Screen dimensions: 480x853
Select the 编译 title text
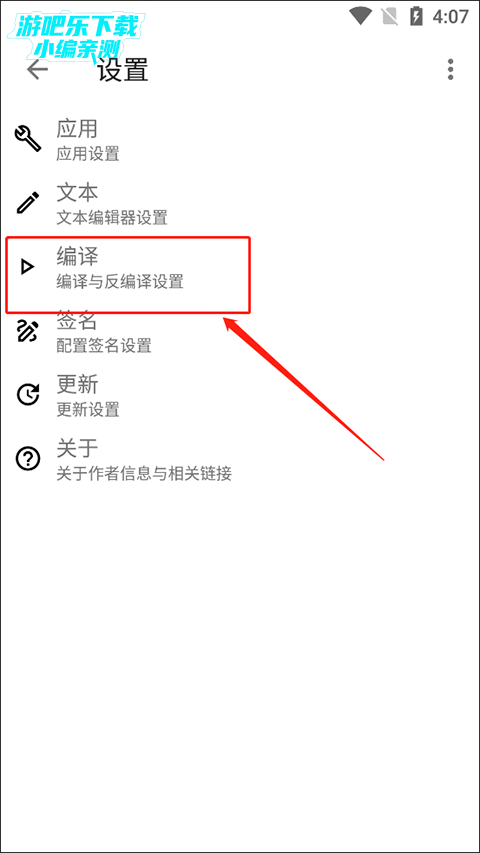point(77,256)
